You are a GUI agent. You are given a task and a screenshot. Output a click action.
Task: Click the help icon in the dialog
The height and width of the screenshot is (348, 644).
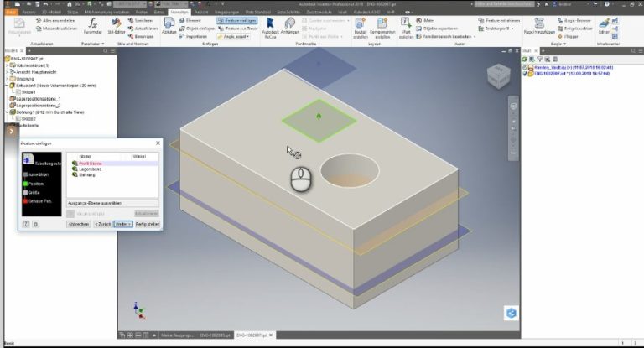pyautogui.click(x=25, y=224)
